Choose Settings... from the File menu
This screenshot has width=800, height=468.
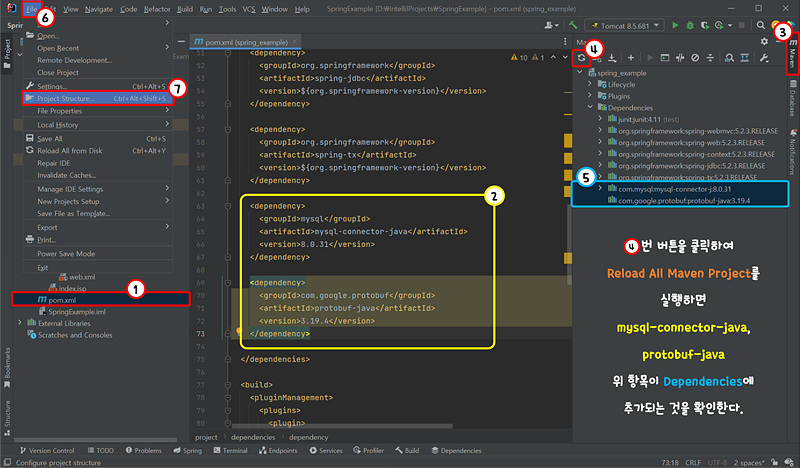[97, 86]
